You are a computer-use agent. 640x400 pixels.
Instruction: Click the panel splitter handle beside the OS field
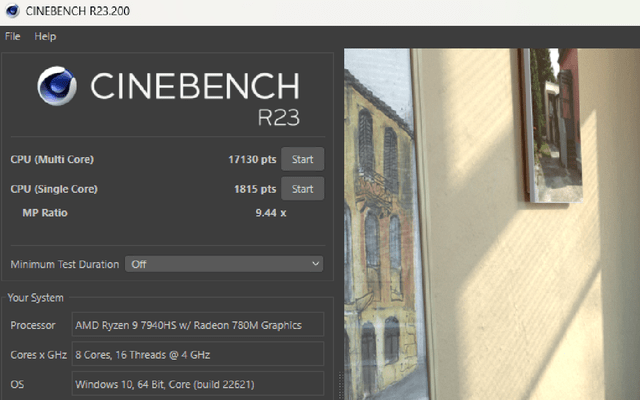pos(340,386)
